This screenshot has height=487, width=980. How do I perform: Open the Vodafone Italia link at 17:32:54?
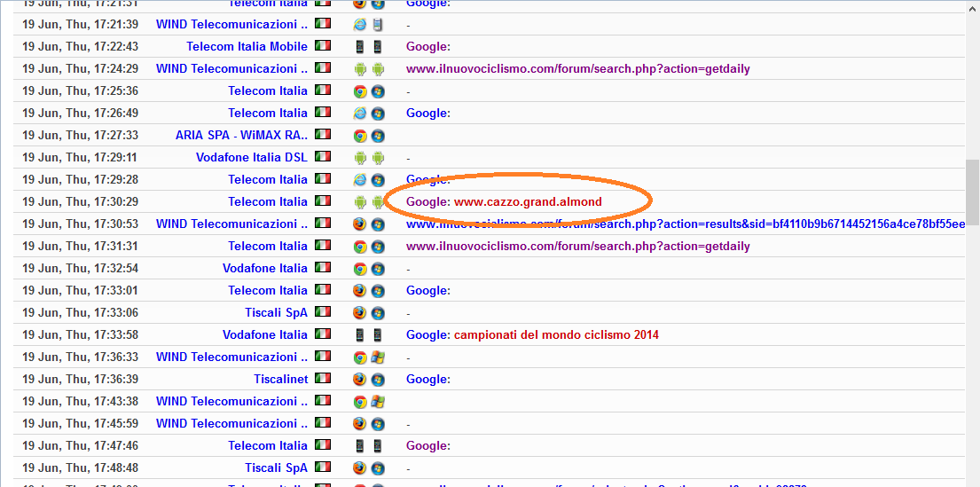(x=265, y=268)
